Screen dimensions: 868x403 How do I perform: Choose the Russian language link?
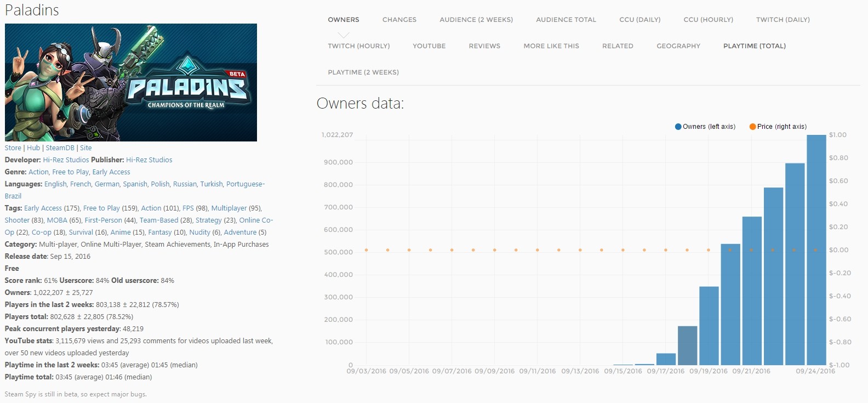[185, 184]
